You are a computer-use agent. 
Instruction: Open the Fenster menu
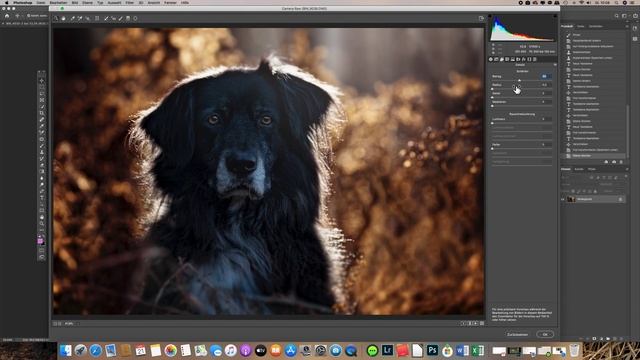[x=170, y=2]
